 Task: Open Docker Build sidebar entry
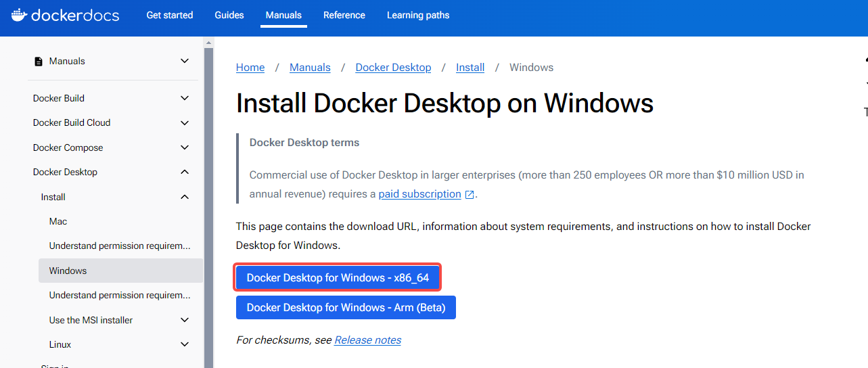[x=59, y=98]
